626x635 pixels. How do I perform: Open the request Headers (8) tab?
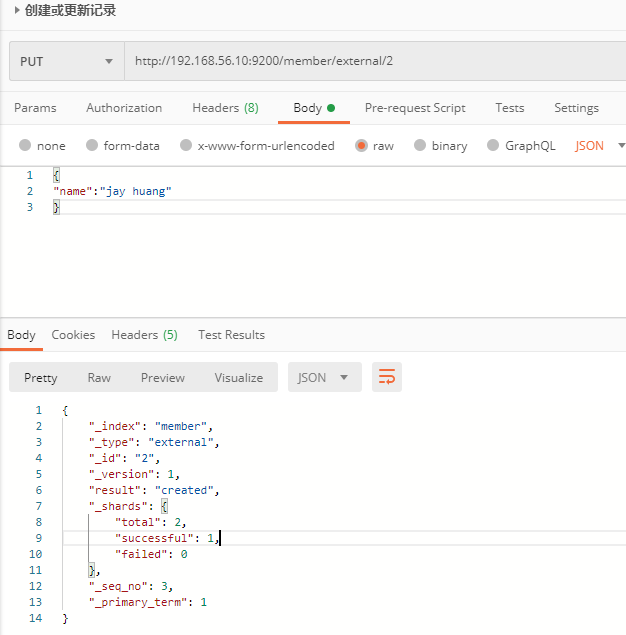click(225, 108)
